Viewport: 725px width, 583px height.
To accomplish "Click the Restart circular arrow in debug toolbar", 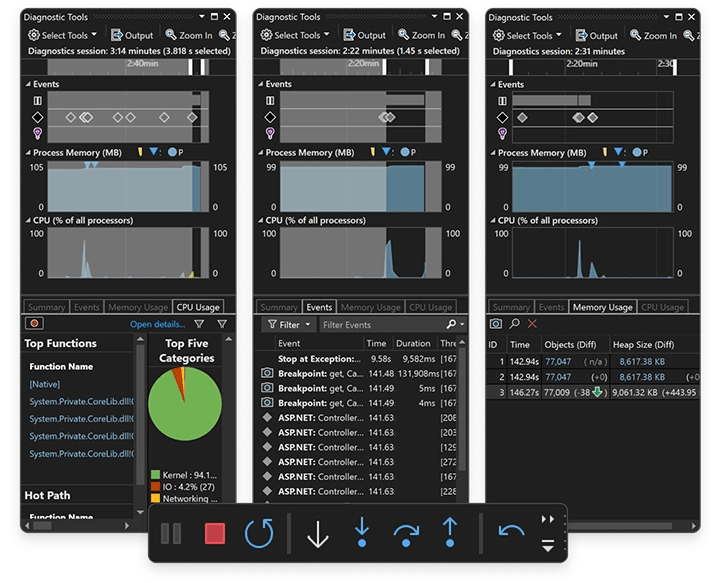I will point(259,533).
